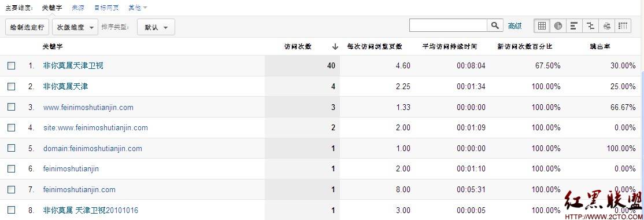Open the 其他 dimension dropdown
The width and height of the screenshot is (644, 220).
pos(138,8)
